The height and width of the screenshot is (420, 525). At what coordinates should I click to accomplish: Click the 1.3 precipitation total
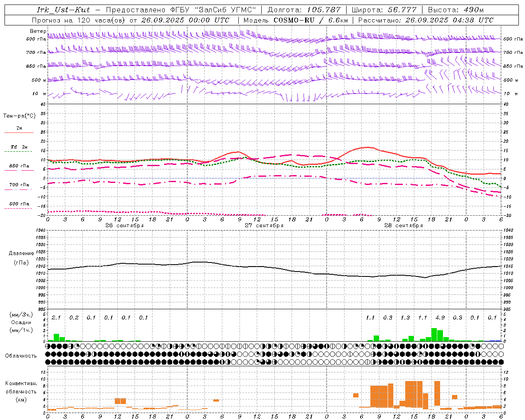click(405, 317)
